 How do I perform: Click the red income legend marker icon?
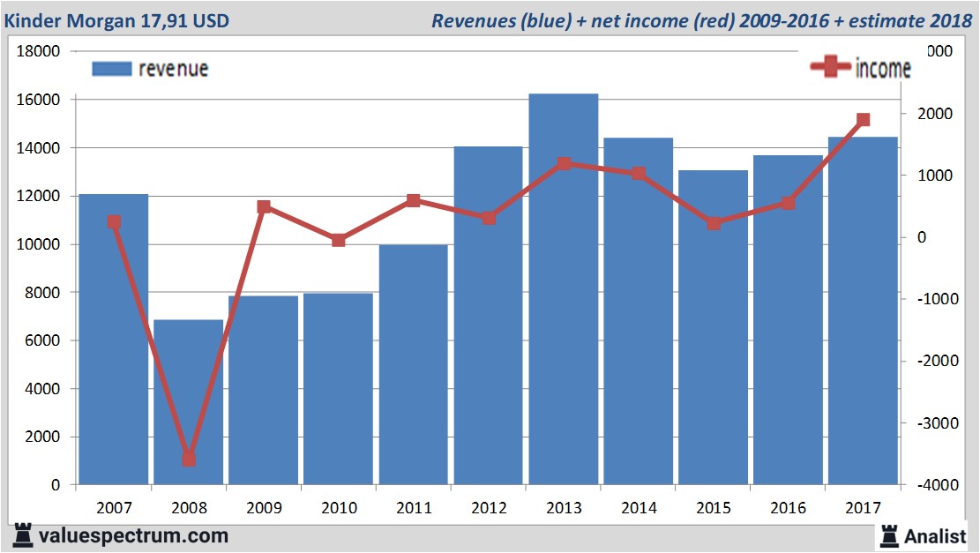[x=831, y=68]
